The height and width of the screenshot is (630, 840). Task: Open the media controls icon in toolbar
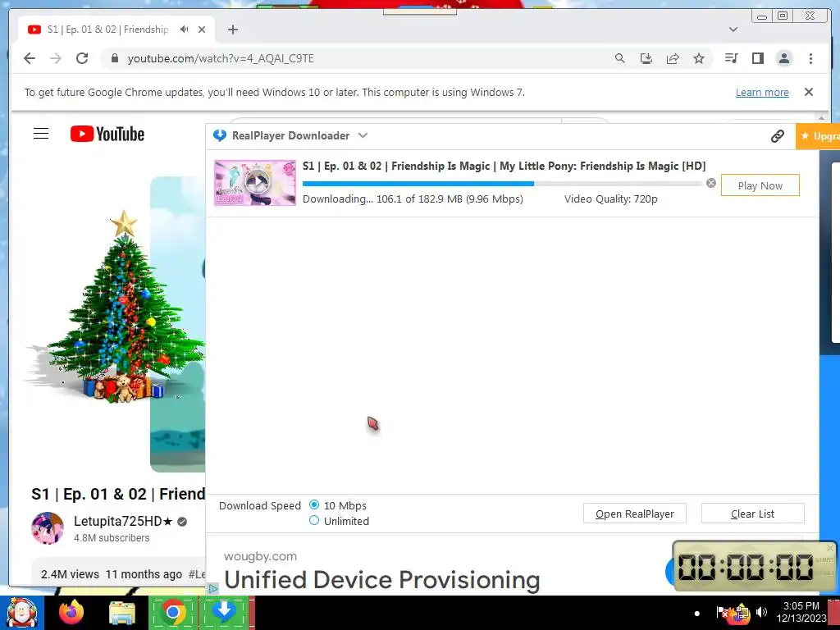[x=731, y=58]
